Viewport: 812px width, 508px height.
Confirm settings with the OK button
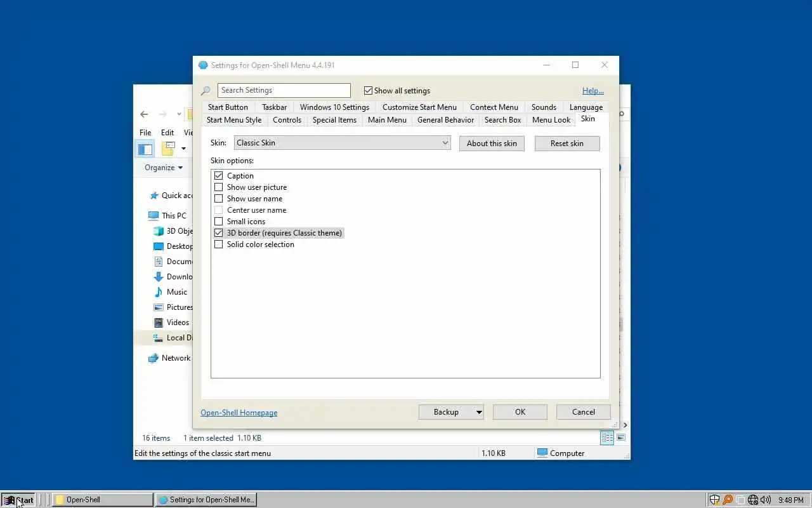(x=520, y=412)
